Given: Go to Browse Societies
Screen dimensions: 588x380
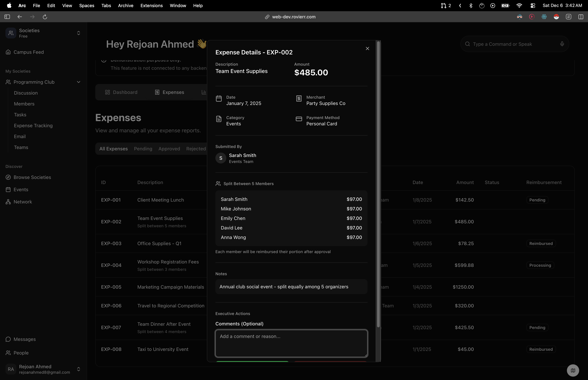Looking at the screenshot, I should (32, 177).
